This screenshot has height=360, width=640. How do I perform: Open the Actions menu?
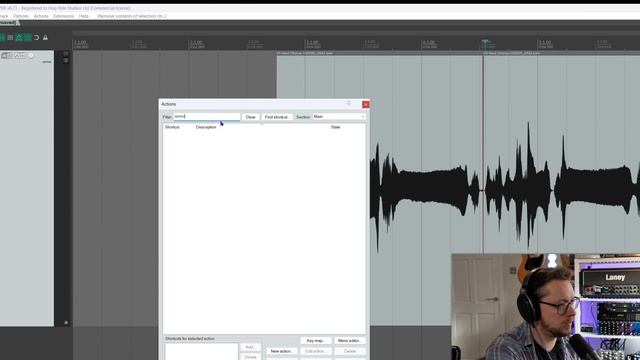(41, 16)
